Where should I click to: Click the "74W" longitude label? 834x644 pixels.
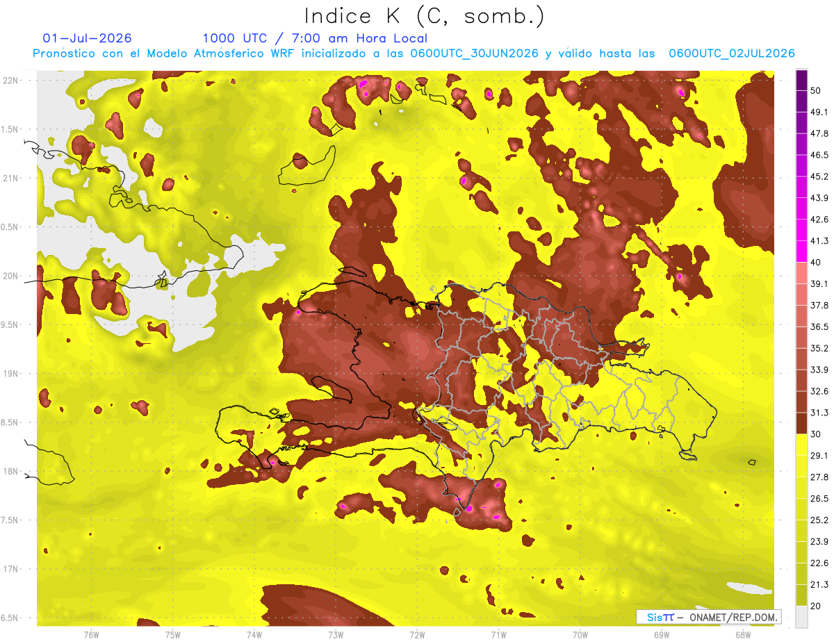254,635
